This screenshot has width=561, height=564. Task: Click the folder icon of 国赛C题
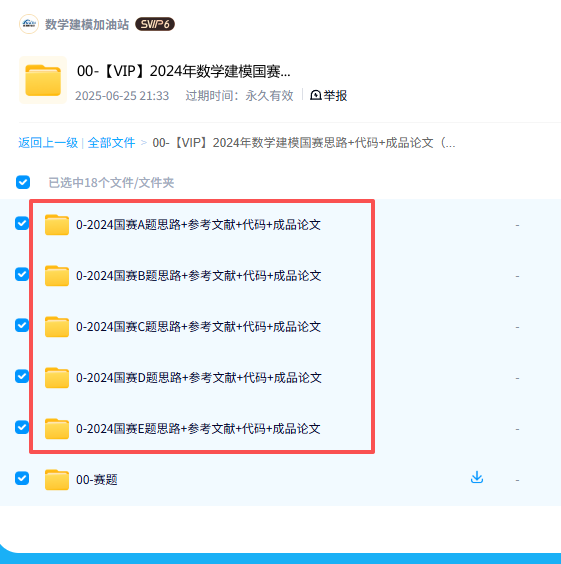[x=57, y=327]
